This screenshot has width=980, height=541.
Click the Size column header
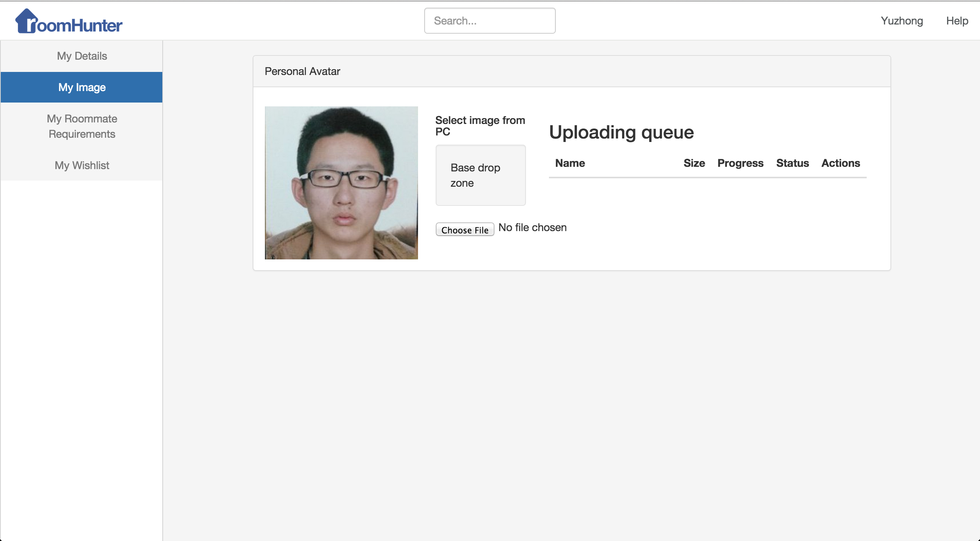pos(694,163)
